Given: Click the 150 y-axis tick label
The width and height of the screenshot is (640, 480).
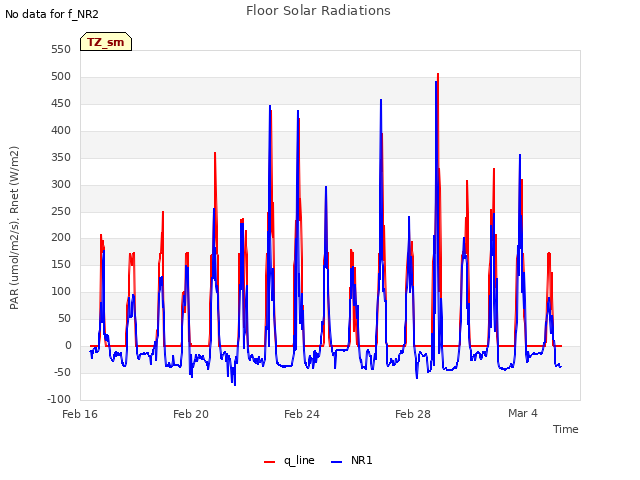Looking at the screenshot, I should [x=61, y=265].
